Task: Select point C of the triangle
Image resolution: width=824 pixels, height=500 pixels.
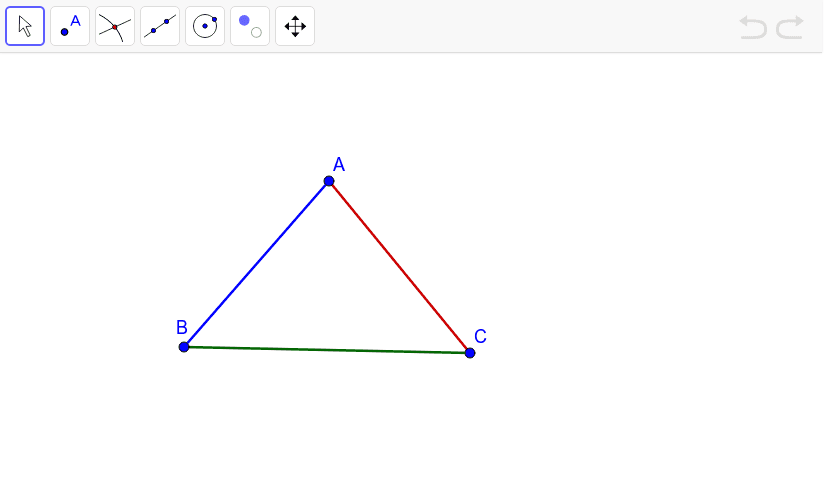Action: pos(470,353)
